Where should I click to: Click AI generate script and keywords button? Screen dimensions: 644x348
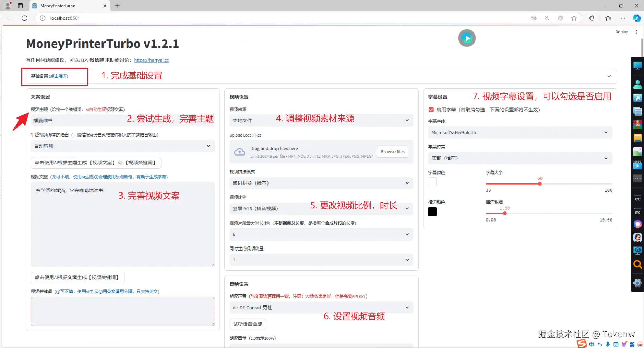pyautogui.click(x=96, y=163)
